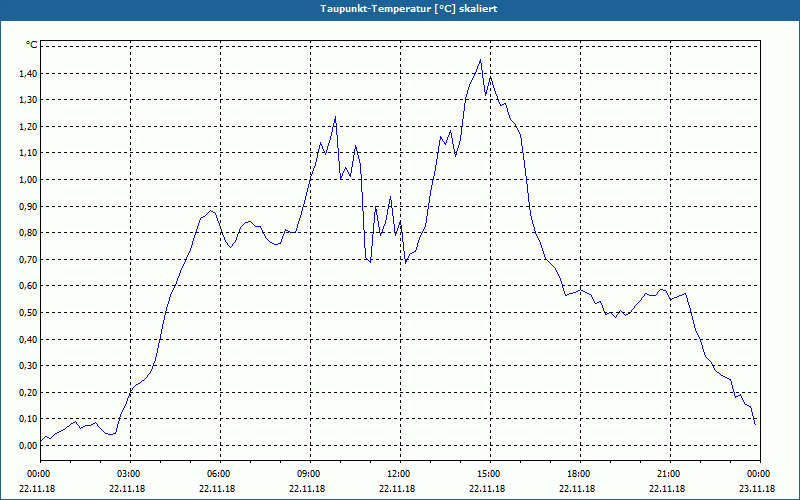
Task: Pick the '0,90' y-axis value
Action: click(x=29, y=207)
